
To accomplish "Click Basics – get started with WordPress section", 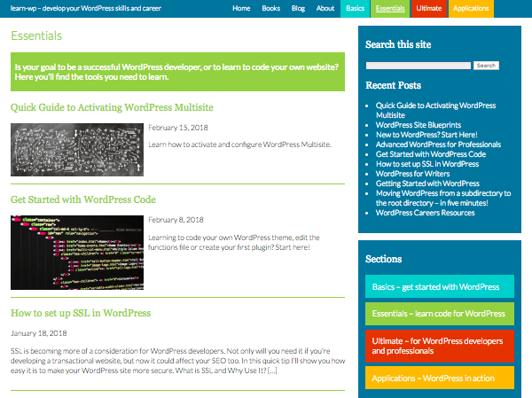I will click(440, 286).
